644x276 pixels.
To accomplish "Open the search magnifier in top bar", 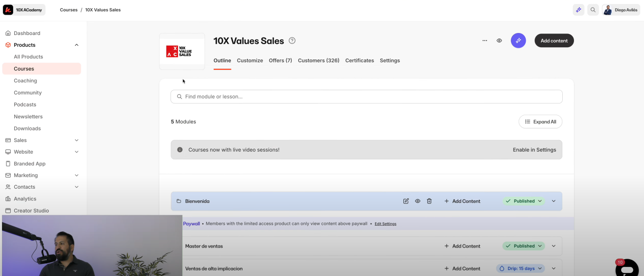I will pos(593,10).
